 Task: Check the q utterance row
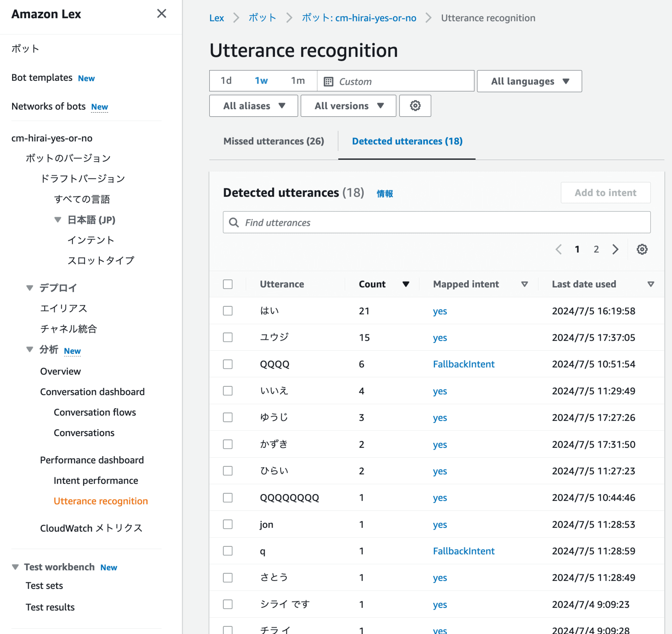(x=228, y=551)
